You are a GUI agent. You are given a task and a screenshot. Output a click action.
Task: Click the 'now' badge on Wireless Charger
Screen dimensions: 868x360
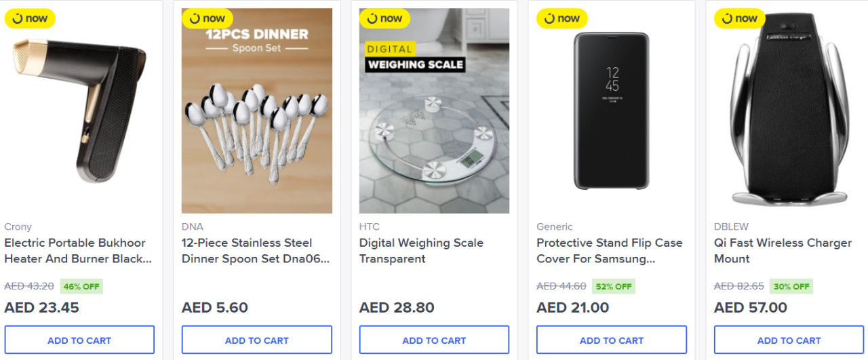click(x=739, y=18)
